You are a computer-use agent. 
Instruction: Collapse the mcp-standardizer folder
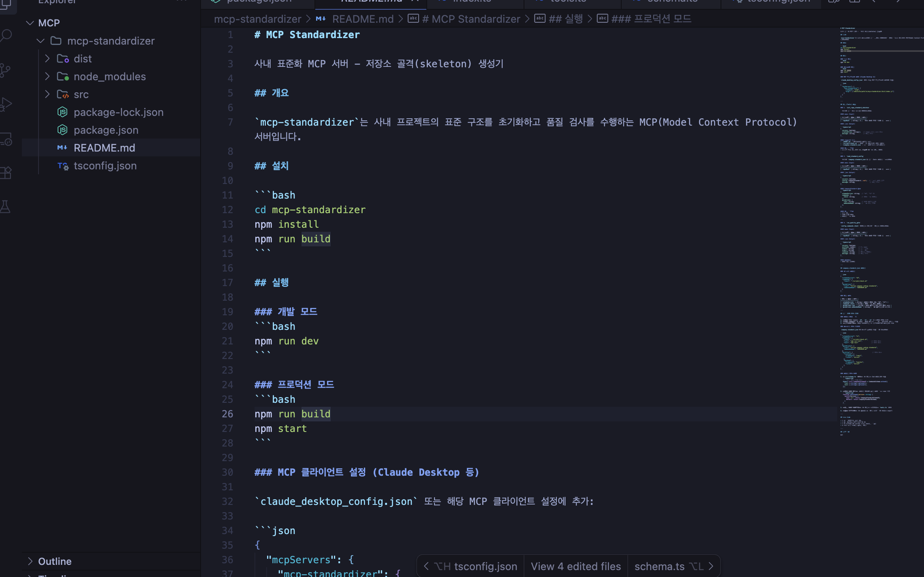[x=41, y=41]
